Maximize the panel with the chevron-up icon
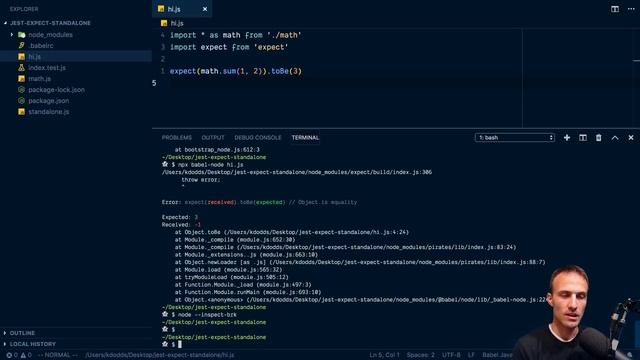Image resolution: width=640 pixels, height=360 pixels. (615, 138)
